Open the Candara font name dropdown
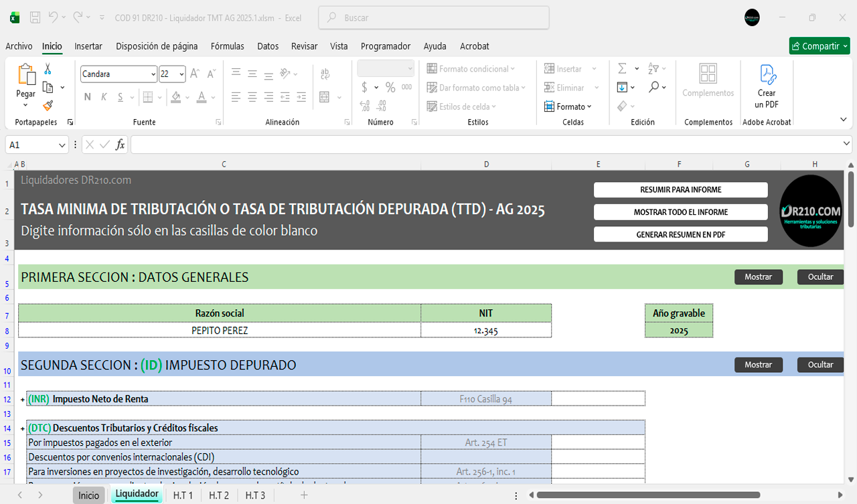Image resolution: width=857 pixels, height=504 pixels. 153,74
